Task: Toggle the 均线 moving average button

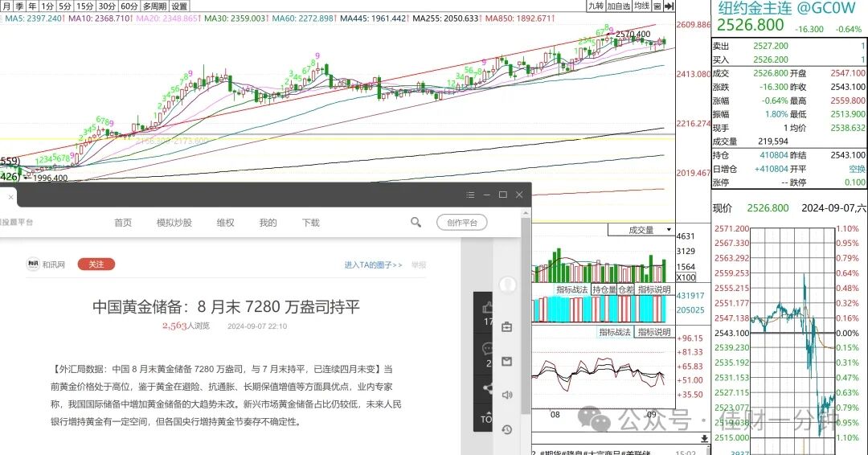Action: (641, 6)
